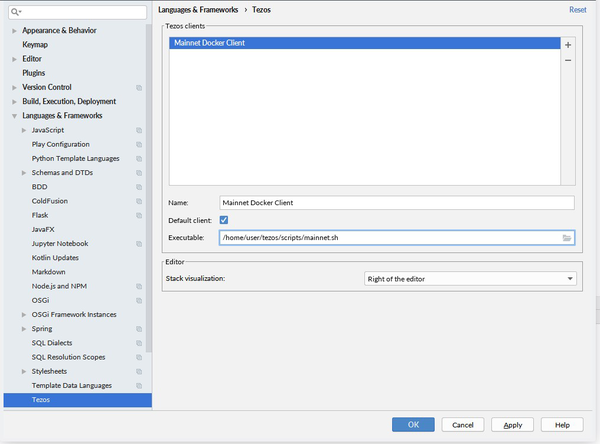Expand the Stylesheets subsection

(x=24, y=371)
